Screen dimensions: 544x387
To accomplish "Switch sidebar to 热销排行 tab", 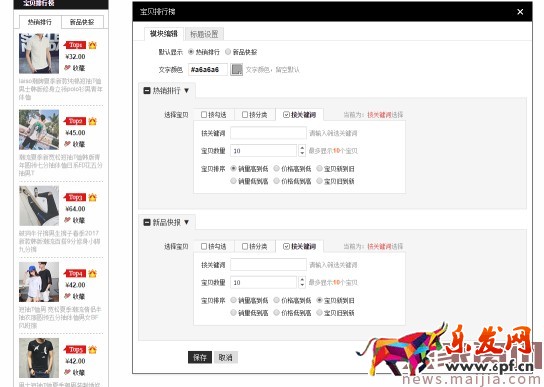I will tap(40, 22).
